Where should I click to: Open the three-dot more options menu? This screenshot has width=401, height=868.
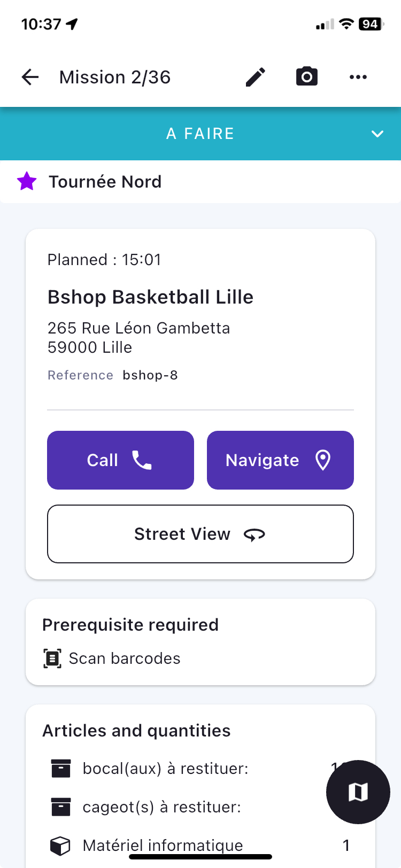click(x=358, y=77)
